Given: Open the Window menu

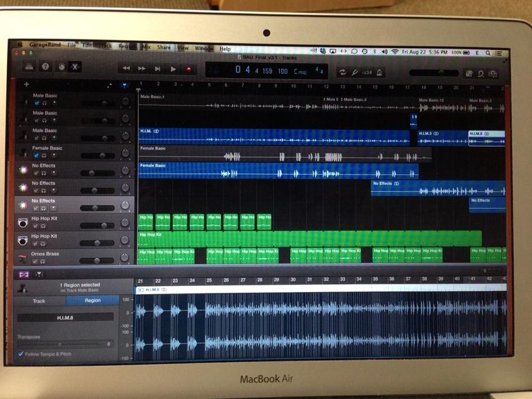Looking at the screenshot, I should pos(204,48).
